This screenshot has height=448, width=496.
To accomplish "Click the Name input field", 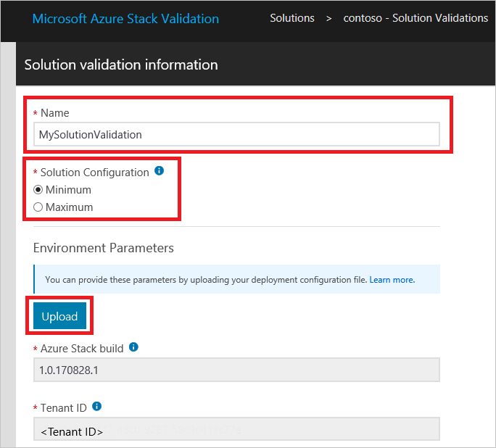I will pyautogui.click(x=236, y=134).
